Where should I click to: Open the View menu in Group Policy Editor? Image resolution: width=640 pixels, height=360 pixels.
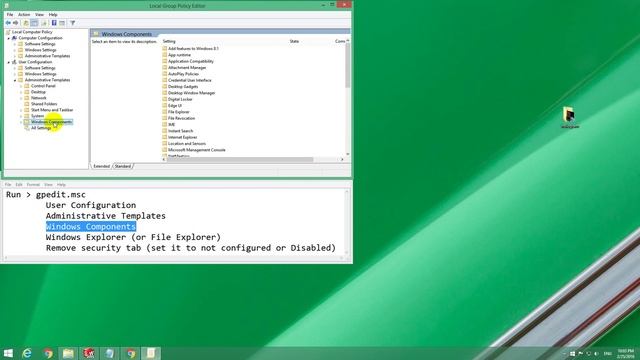pyautogui.click(x=39, y=15)
